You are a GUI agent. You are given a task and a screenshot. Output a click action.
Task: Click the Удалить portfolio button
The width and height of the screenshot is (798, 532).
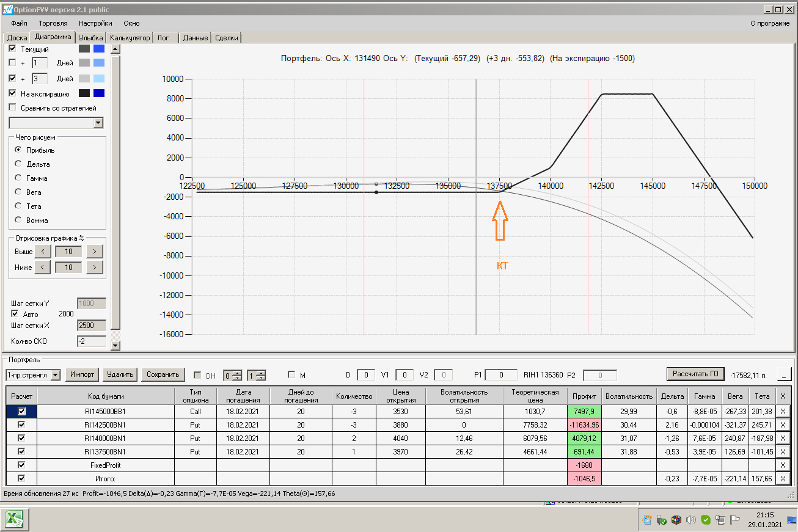[119, 374]
